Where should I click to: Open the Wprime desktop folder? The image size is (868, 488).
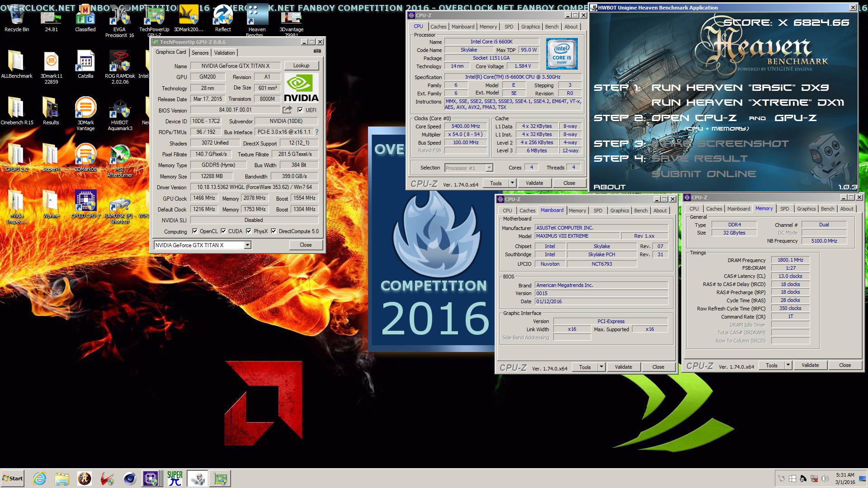pos(51,204)
